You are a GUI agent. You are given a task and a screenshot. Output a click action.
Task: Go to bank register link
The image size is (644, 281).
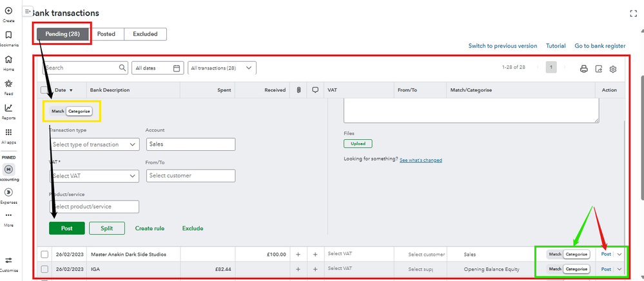point(600,46)
